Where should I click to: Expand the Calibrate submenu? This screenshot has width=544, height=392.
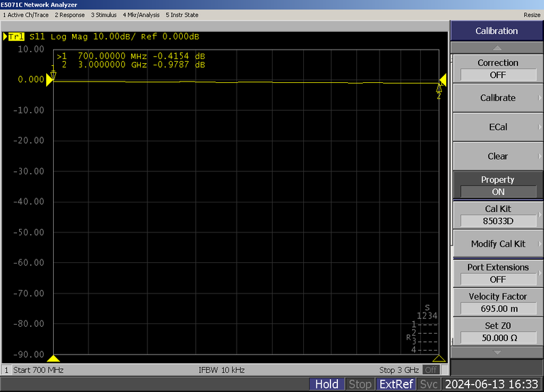(x=497, y=98)
